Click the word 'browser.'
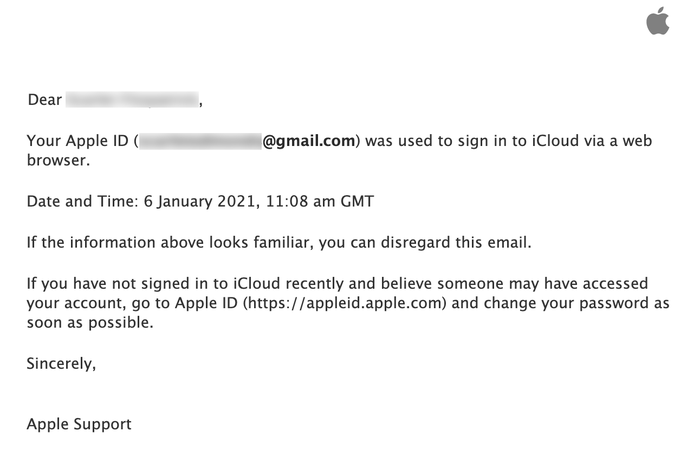The height and width of the screenshot is (465, 700). (x=58, y=160)
